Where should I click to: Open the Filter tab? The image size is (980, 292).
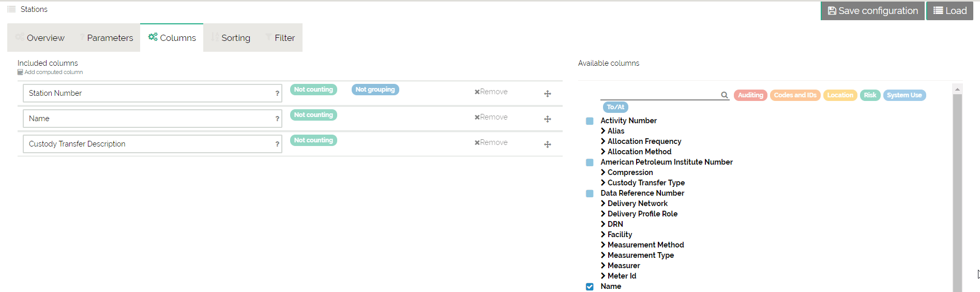pos(280,38)
